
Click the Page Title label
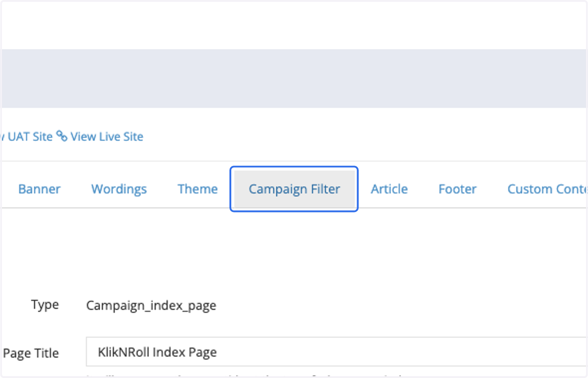[31, 353]
